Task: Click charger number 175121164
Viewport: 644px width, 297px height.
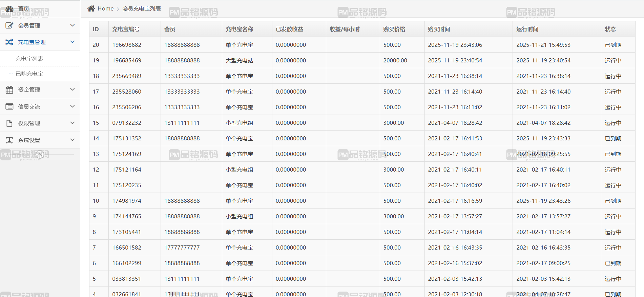Action: tap(127, 170)
